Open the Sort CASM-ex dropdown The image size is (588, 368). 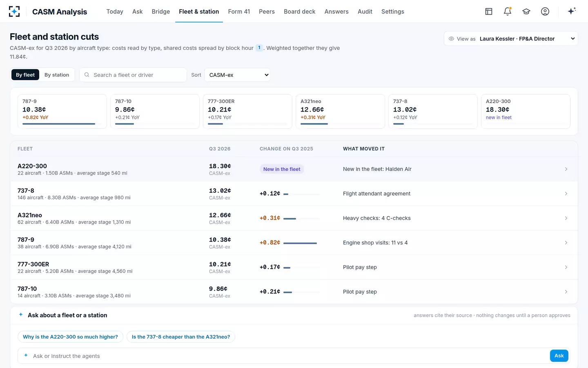point(237,75)
